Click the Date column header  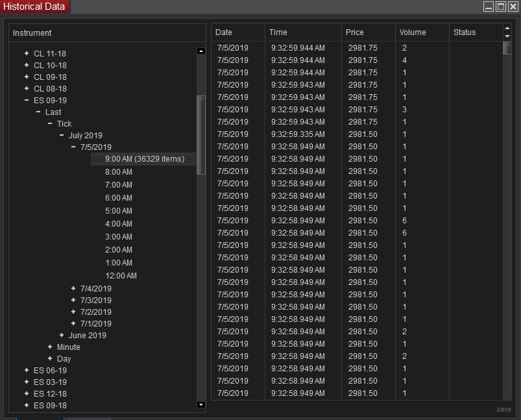click(238, 32)
